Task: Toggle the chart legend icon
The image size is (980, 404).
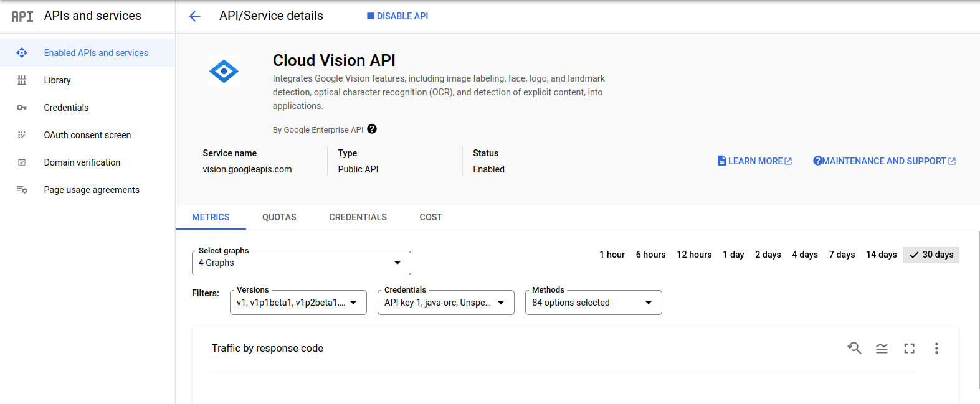Action: coord(882,349)
